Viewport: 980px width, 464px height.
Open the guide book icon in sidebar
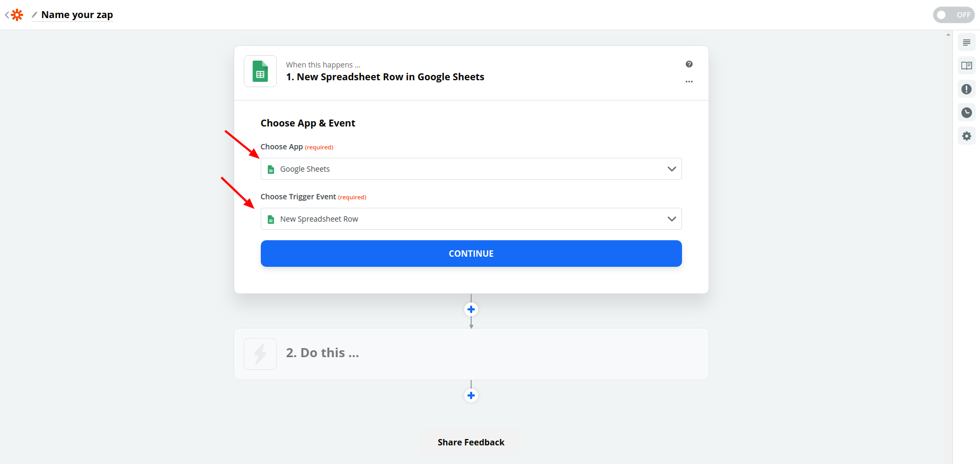pos(967,66)
